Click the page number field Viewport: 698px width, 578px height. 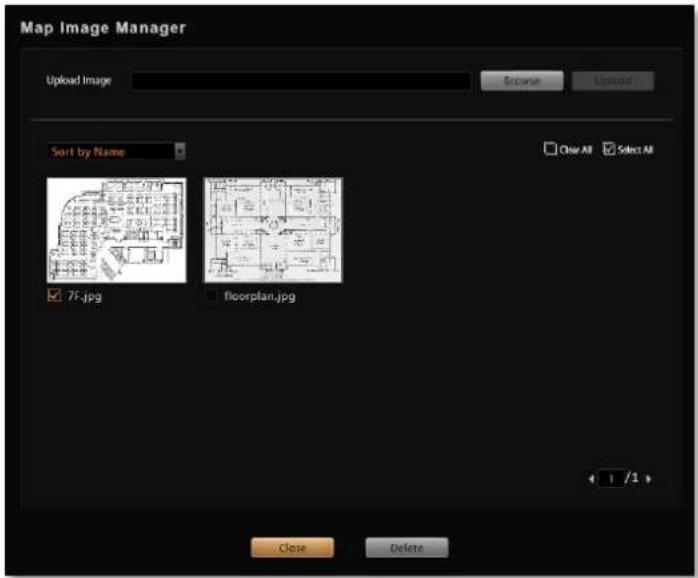pos(611,479)
